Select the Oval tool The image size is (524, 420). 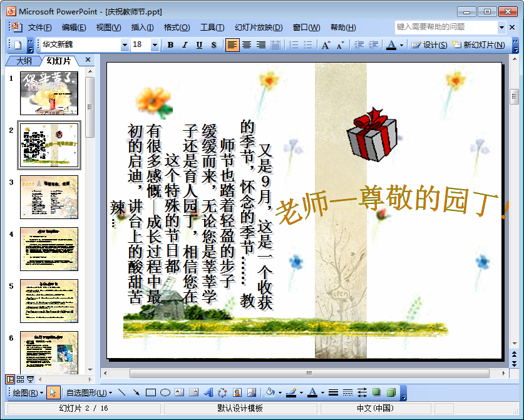coord(165,392)
